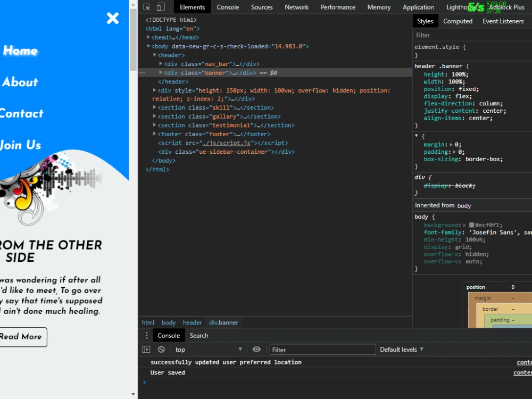The width and height of the screenshot is (532, 399).
Task: Toggle the live expression eye icon
Action: click(x=256, y=349)
